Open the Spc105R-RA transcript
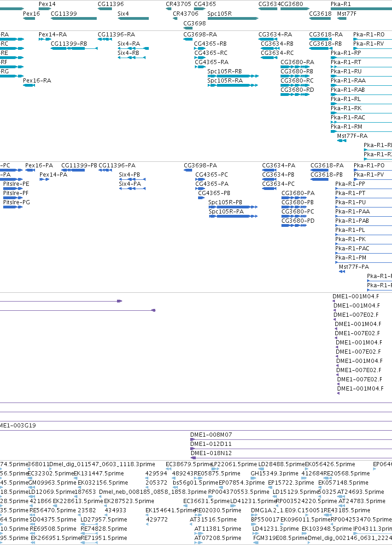Image resolution: width=392 pixels, height=545 pixels. [233, 85]
